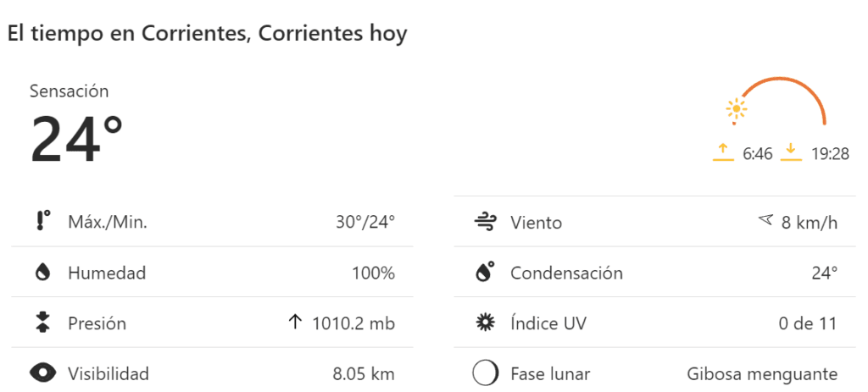This screenshot has width=868, height=392.
Task: Click the pressure rising arrow indicator
Action: 295,323
